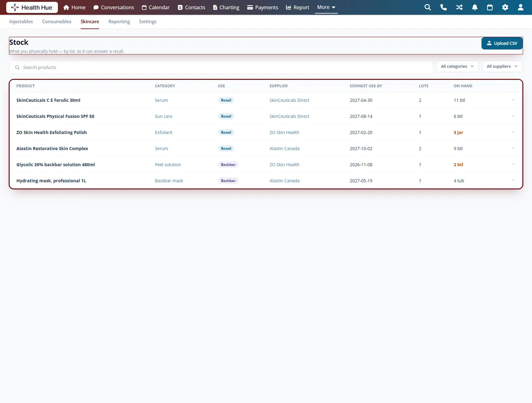Open notifications bell

(475, 7)
